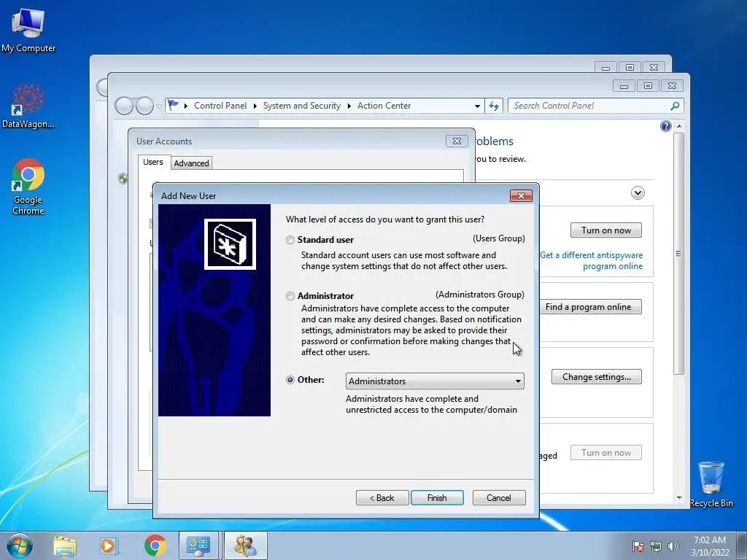Open the volume speaker tray icon
Screen dimensions: 747x560
coord(673,546)
